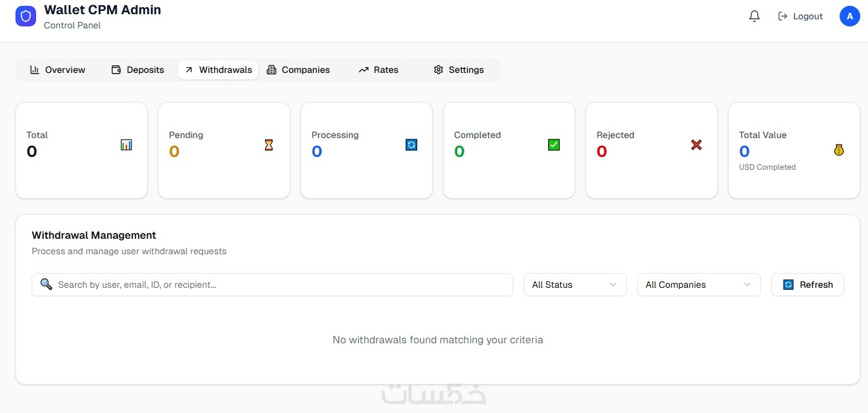Click the Logout button
Image resolution: width=868 pixels, height=413 pixels.
click(x=800, y=16)
